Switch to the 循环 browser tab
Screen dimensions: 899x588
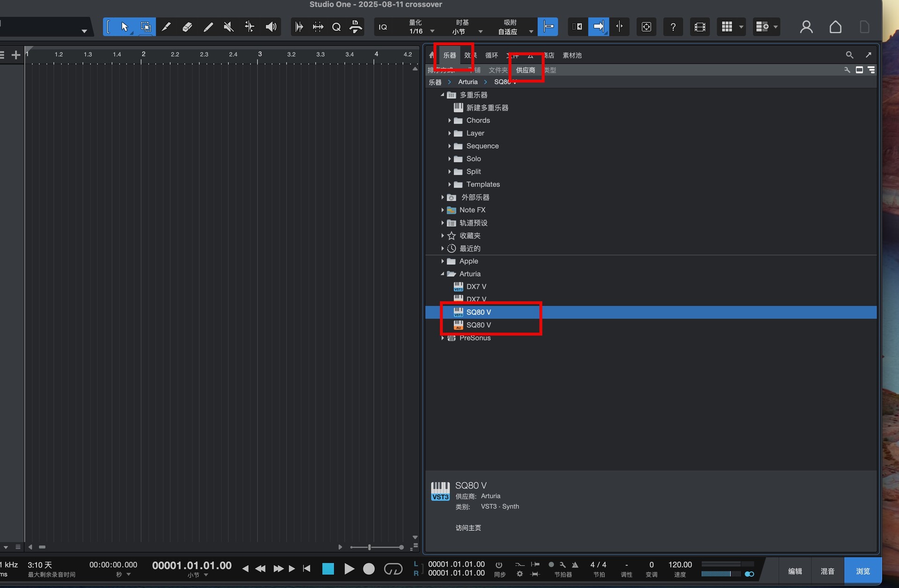pyautogui.click(x=491, y=55)
